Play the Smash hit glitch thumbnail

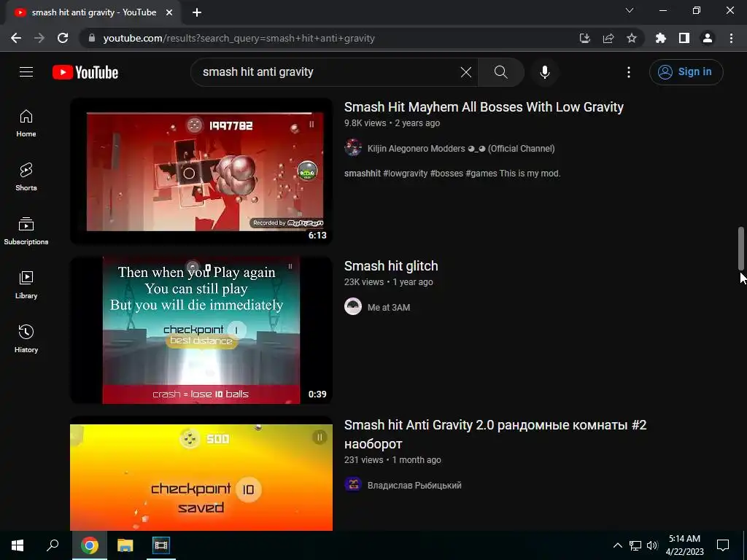tap(201, 330)
